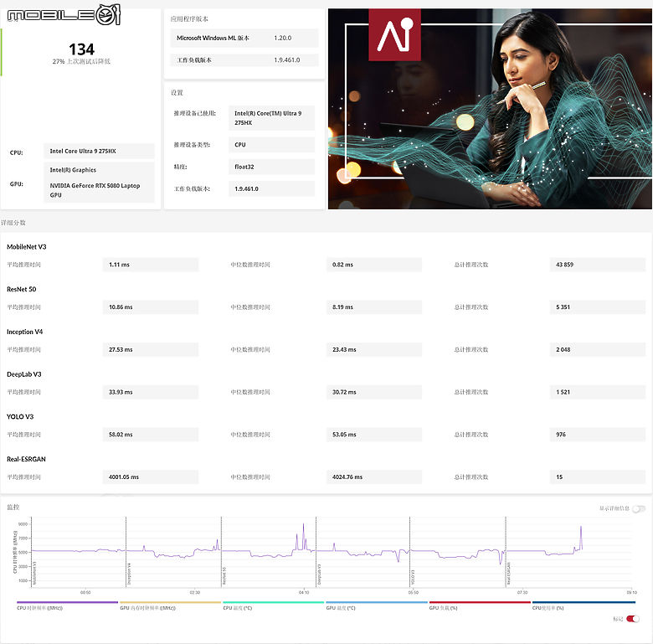This screenshot has height=644, width=653.
Task: Show the GPU 负载 (%) legend series
Action: (480, 605)
